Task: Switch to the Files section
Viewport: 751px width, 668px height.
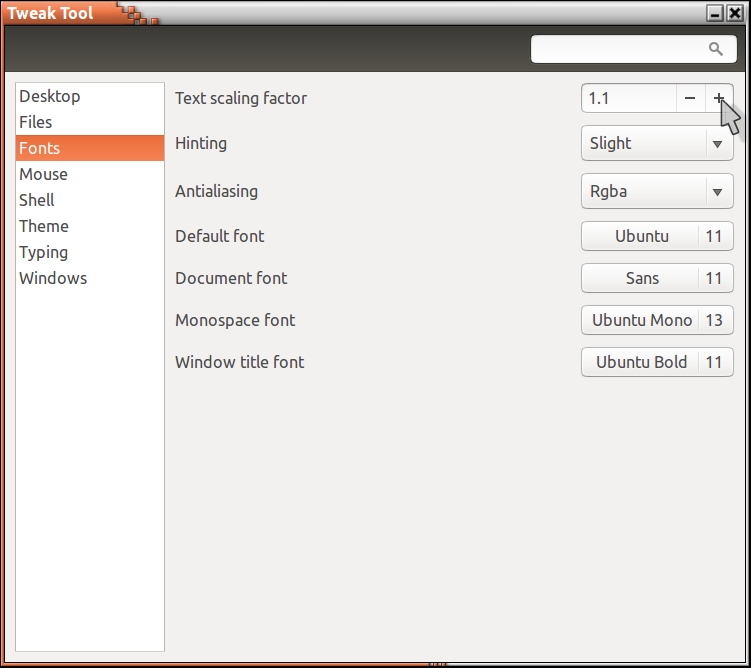Action: (x=36, y=122)
